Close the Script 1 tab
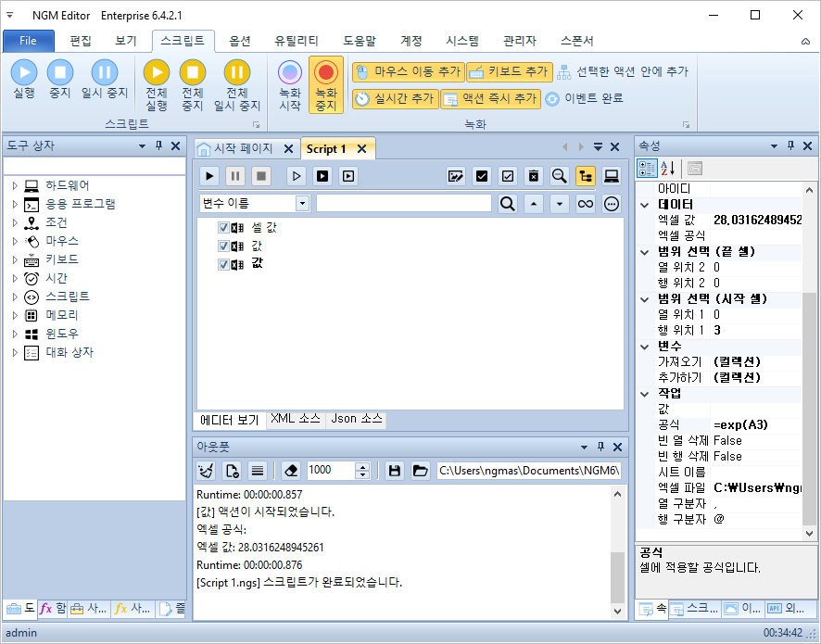821x644 pixels. pos(361,148)
